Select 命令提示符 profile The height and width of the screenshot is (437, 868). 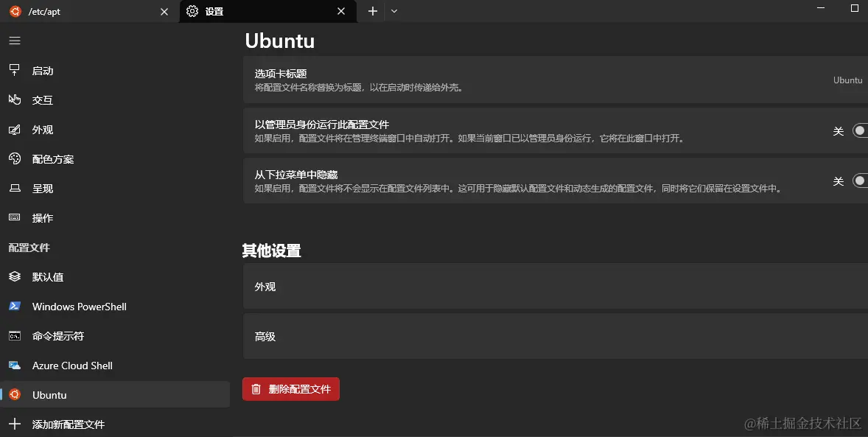(x=115, y=335)
